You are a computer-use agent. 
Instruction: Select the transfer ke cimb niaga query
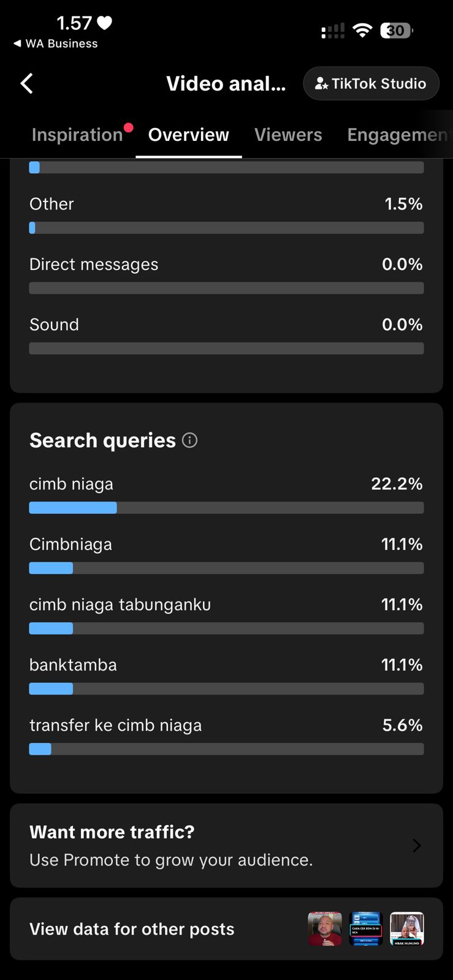point(115,725)
